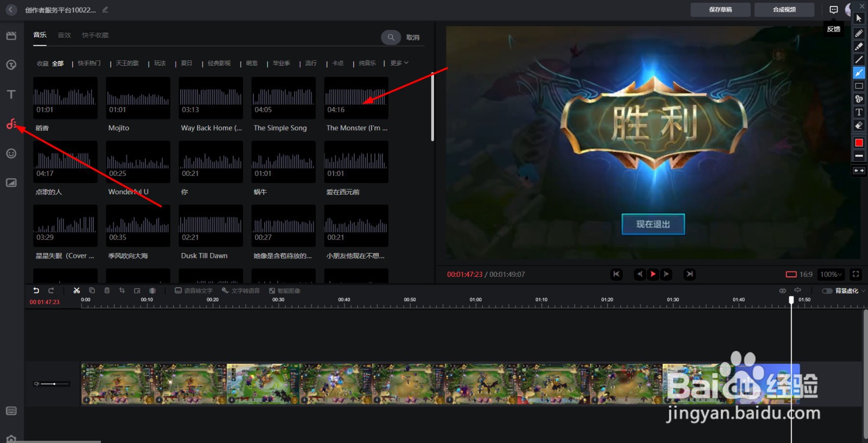Split clip with the scissors tool
This screenshot has width=868, height=443.
76,290
